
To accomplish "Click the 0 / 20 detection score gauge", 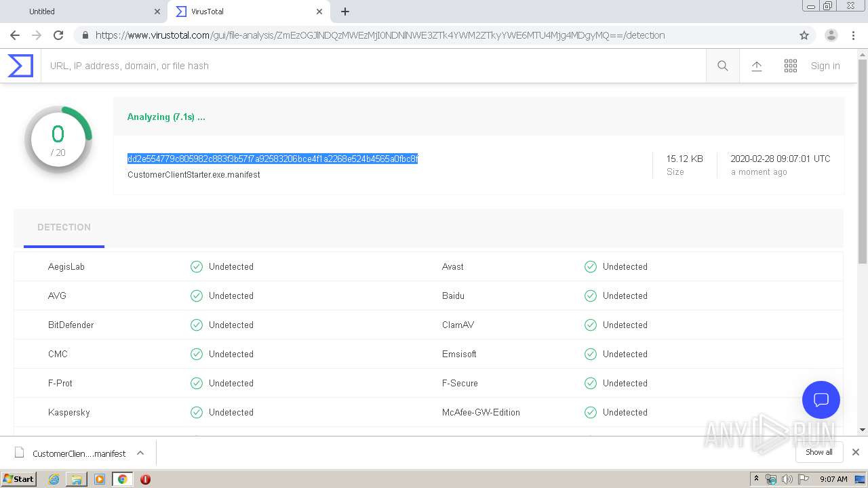I will point(58,140).
